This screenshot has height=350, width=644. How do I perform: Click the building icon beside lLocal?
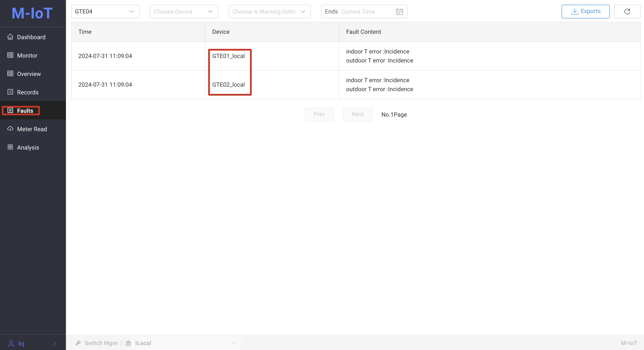click(x=128, y=343)
